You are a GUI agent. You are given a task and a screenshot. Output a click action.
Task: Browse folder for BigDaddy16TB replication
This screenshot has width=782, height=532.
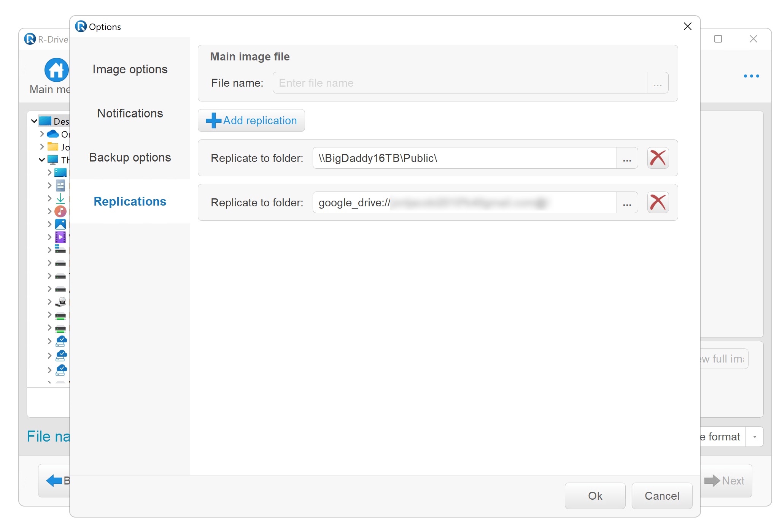pos(627,158)
